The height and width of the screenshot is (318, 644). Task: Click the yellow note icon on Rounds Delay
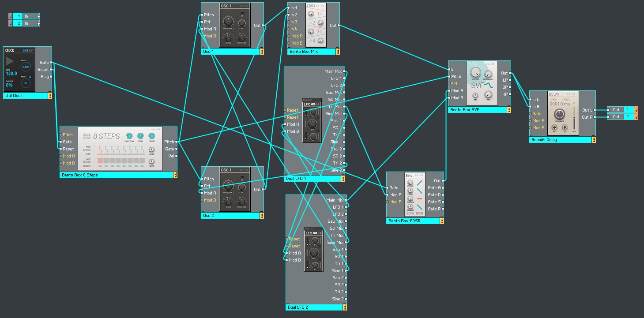click(x=594, y=139)
